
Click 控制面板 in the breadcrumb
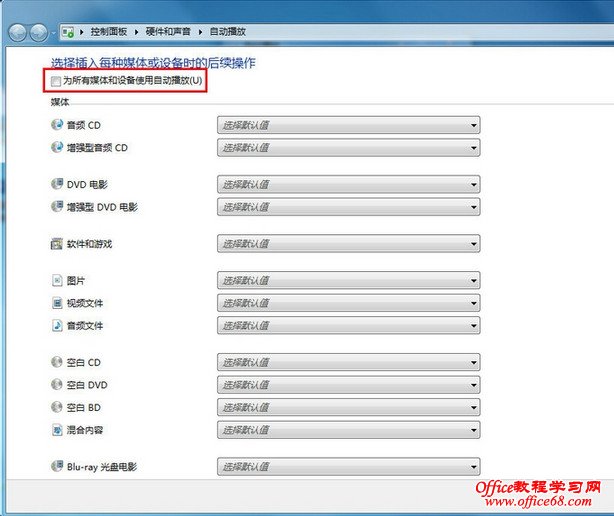109,32
